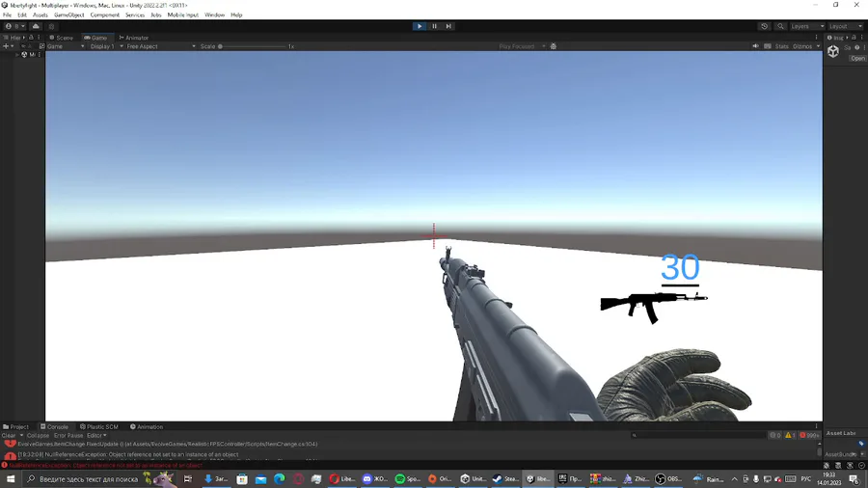This screenshot has width=868, height=488.
Task: Open the Unity account dropdown
Action: pos(14,26)
